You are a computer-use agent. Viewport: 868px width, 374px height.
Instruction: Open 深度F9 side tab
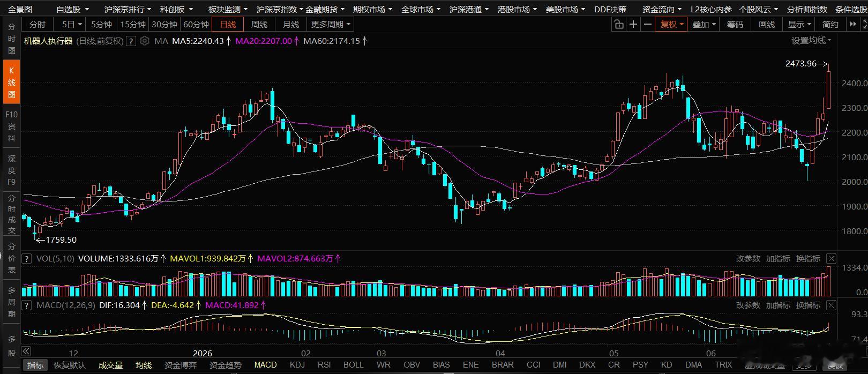(12, 170)
